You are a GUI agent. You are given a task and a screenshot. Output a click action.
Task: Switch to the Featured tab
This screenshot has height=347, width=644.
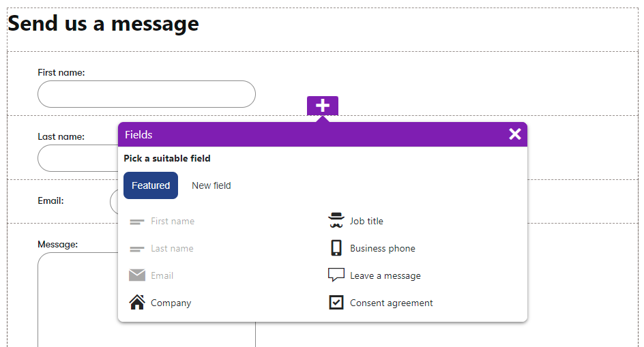click(x=151, y=185)
